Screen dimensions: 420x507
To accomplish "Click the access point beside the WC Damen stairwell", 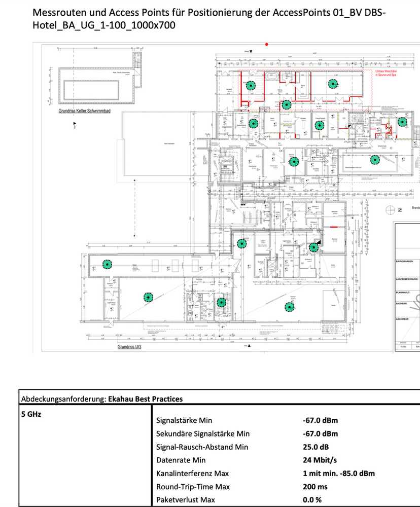I will click(x=221, y=302).
